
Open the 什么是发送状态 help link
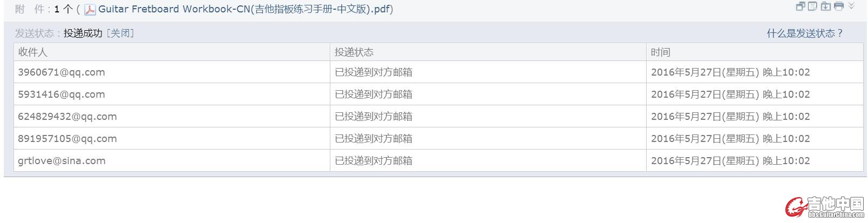[x=804, y=33]
